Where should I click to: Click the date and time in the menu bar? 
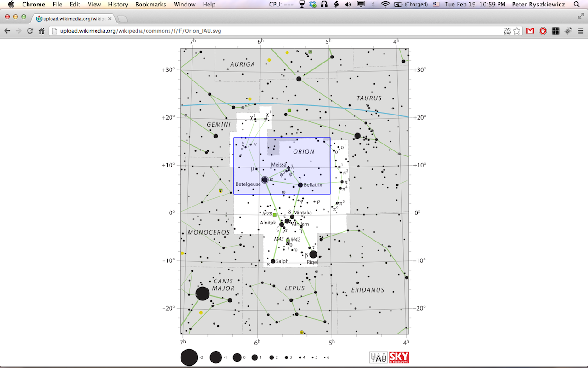coord(475,4)
